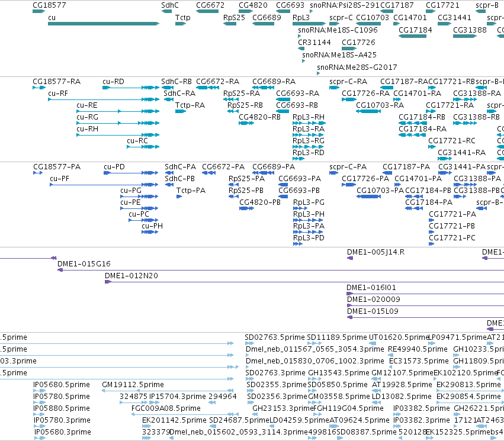This screenshot has height=441, width=504.
Task: Select snoRNA:Me18S-A425 feature
Action: (x=303, y=61)
